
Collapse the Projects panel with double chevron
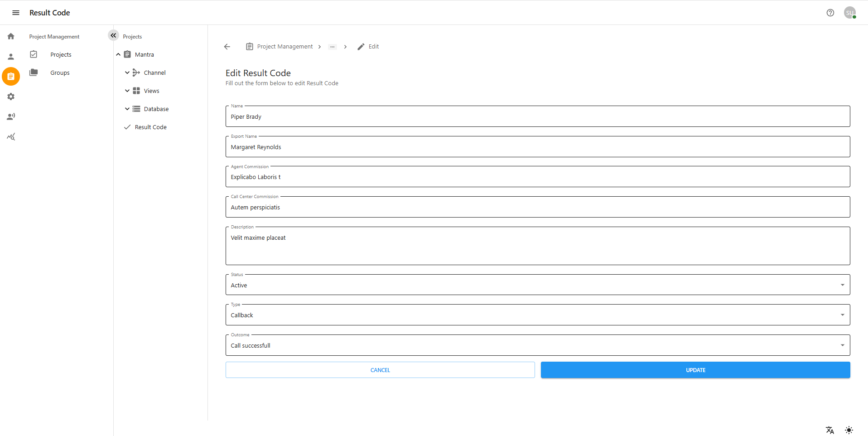(x=113, y=35)
